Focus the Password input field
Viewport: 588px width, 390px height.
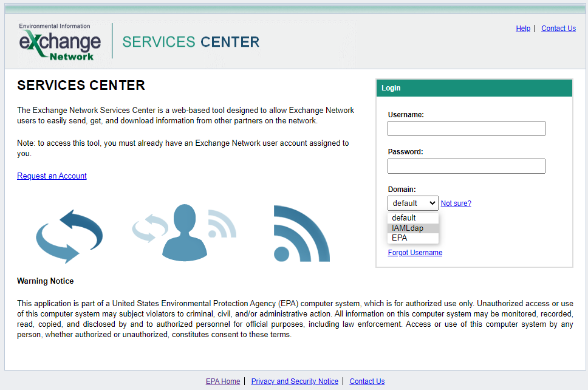(466, 166)
